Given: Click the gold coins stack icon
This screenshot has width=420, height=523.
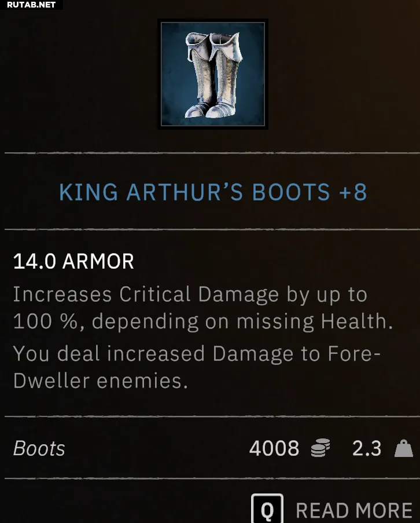Looking at the screenshot, I should (x=320, y=448).
